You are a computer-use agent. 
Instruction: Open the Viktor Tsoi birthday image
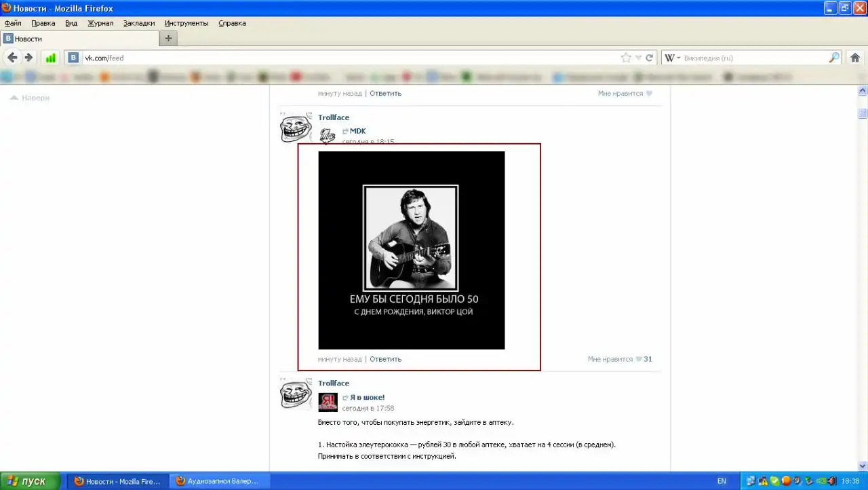coord(411,250)
